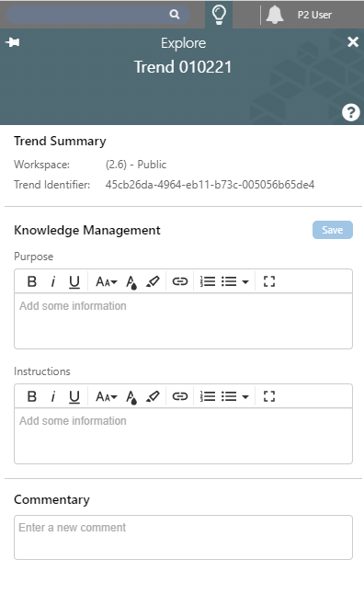Click the search magnifier icon
Image resolution: width=364 pixels, height=605 pixels.
tap(175, 15)
